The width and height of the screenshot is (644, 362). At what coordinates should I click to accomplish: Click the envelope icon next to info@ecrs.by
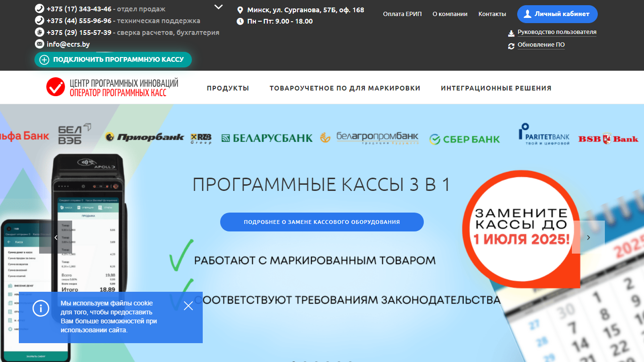[x=40, y=44]
